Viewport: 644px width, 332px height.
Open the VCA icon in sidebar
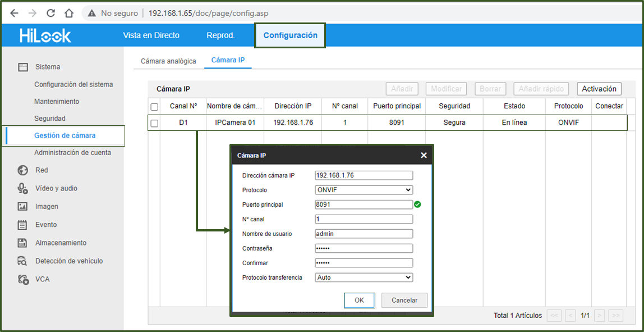point(22,279)
